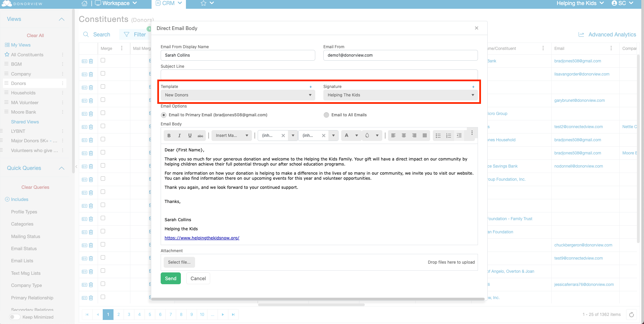Go to the next page of results

click(x=223, y=315)
